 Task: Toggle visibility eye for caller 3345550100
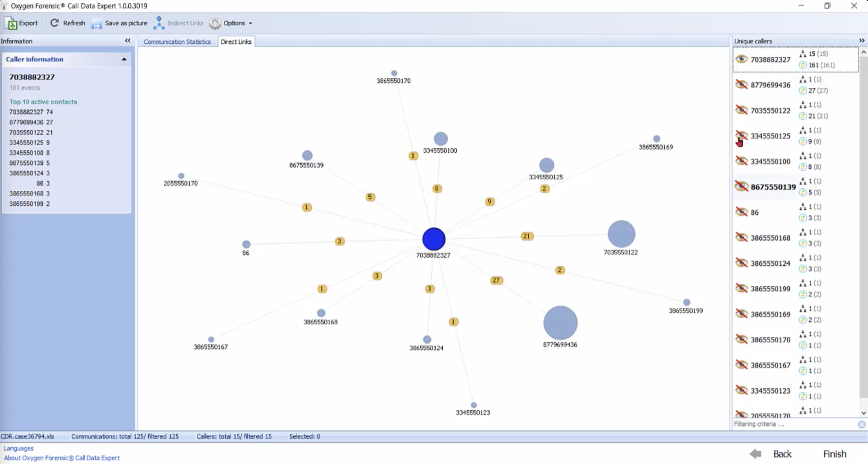click(741, 161)
